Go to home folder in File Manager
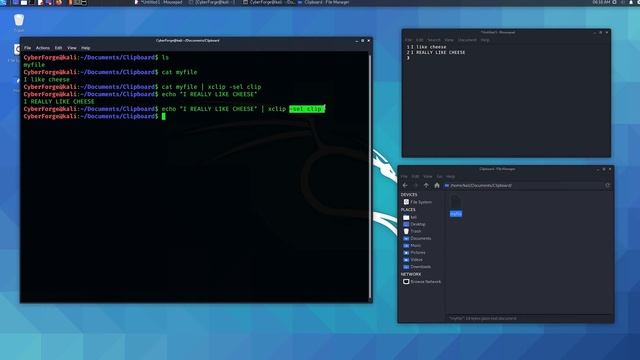 click(x=437, y=185)
